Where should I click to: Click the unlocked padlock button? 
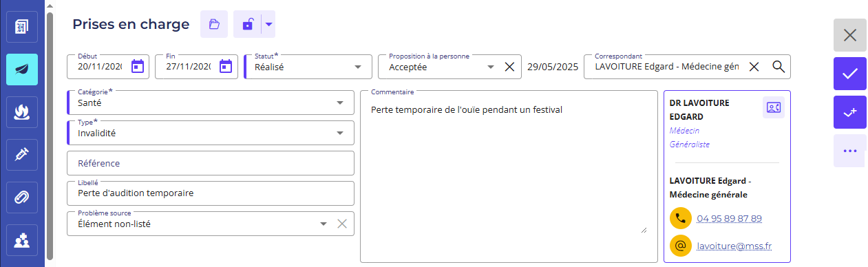(247, 24)
